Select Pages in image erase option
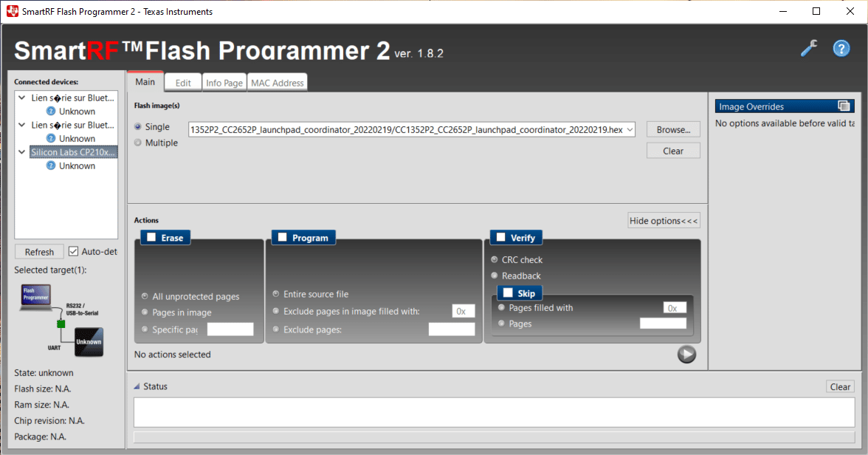The image size is (868, 455). pyautogui.click(x=145, y=312)
